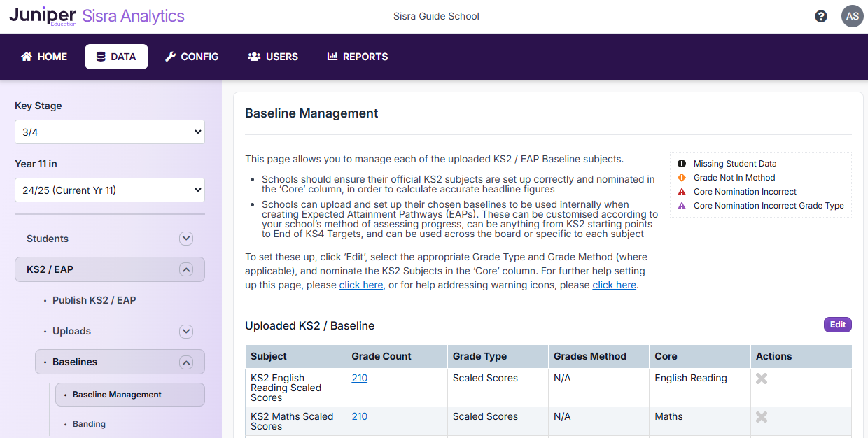Select Banding in the sidebar
The image size is (868, 438).
90,424
